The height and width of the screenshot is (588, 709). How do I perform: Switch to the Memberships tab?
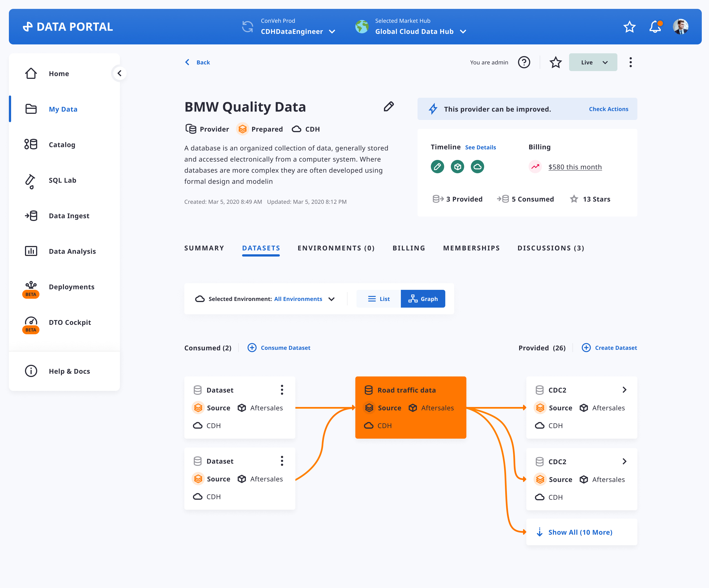(x=471, y=248)
